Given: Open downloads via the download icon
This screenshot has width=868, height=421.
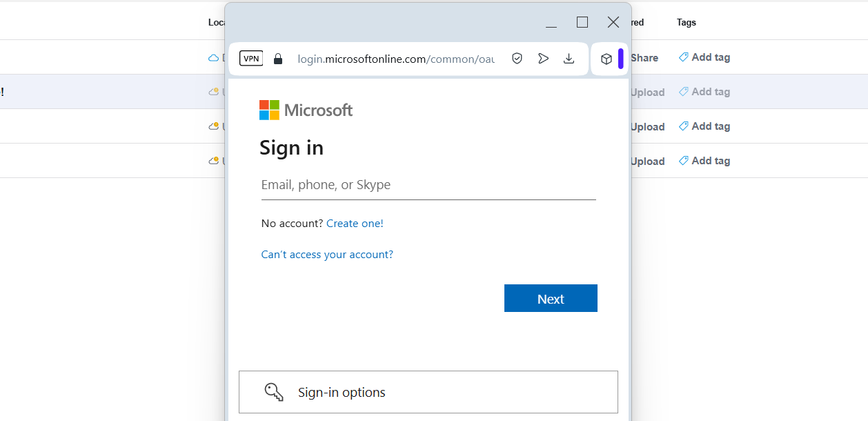Looking at the screenshot, I should coord(569,59).
